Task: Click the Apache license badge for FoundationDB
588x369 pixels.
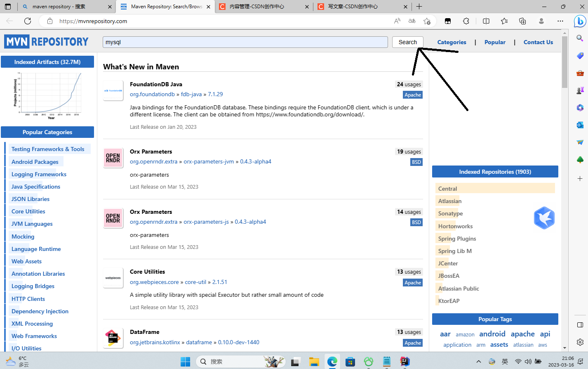Action: point(413,95)
